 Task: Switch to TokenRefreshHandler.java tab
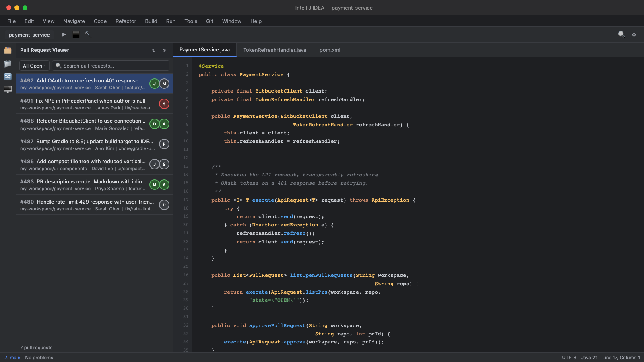coord(275,50)
